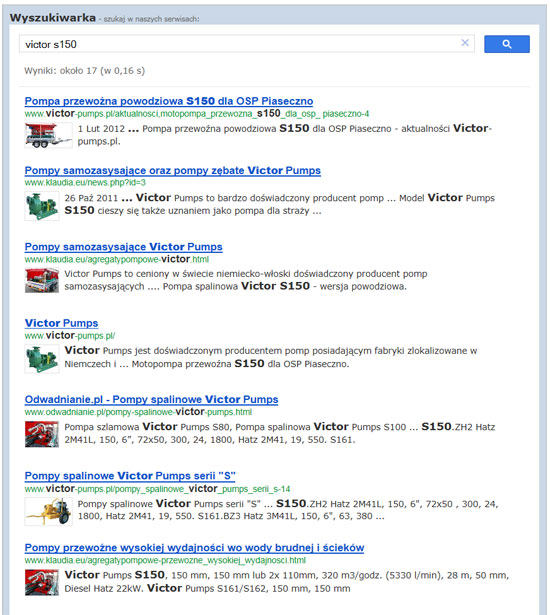Screen dimensions: 550x615
Task: Click green pump thumbnail beside 26 Paź 2011
Action: 42,206
